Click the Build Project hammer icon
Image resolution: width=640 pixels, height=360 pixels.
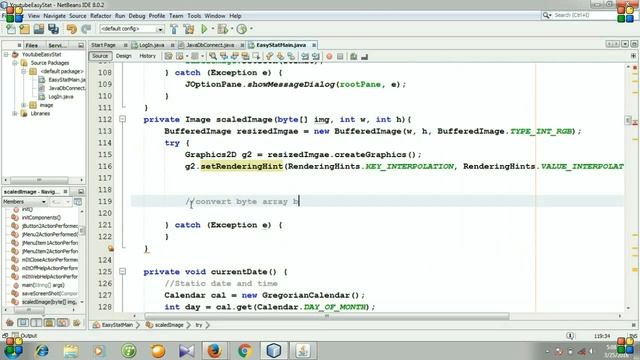click(x=174, y=29)
